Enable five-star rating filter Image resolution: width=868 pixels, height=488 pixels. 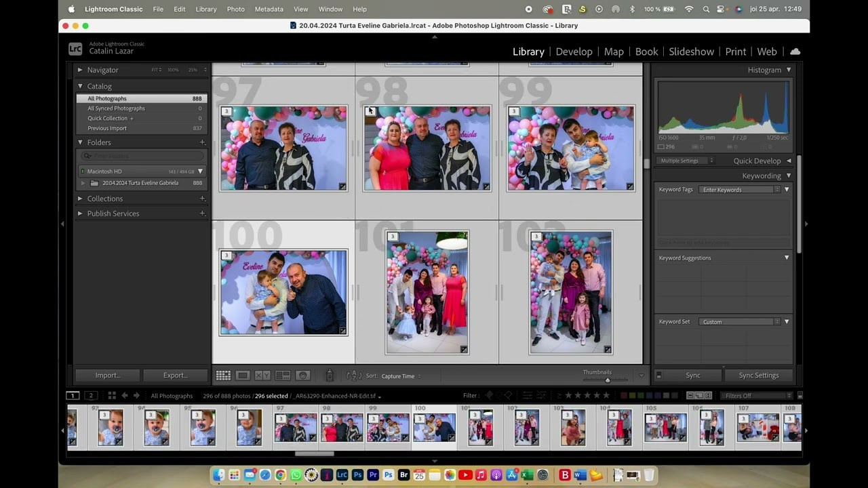pos(606,395)
